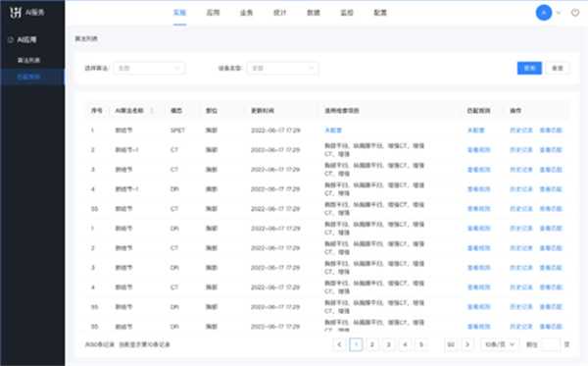This screenshot has width=588, height=366.
Task: Open 查看匹配 for row 55 CT
Action: pos(551,209)
